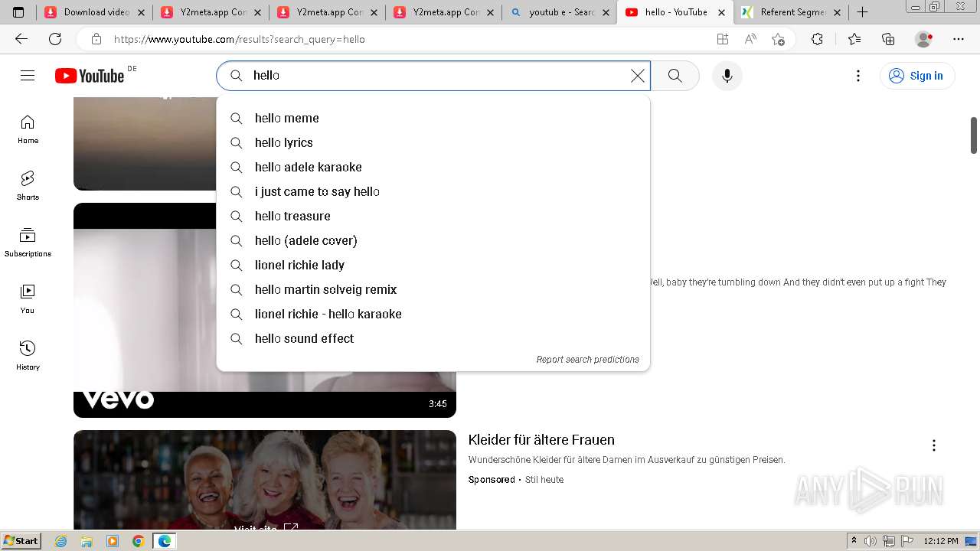Image resolution: width=980 pixels, height=551 pixels.
Task: Open the browser profile avatar
Action: click(924, 39)
